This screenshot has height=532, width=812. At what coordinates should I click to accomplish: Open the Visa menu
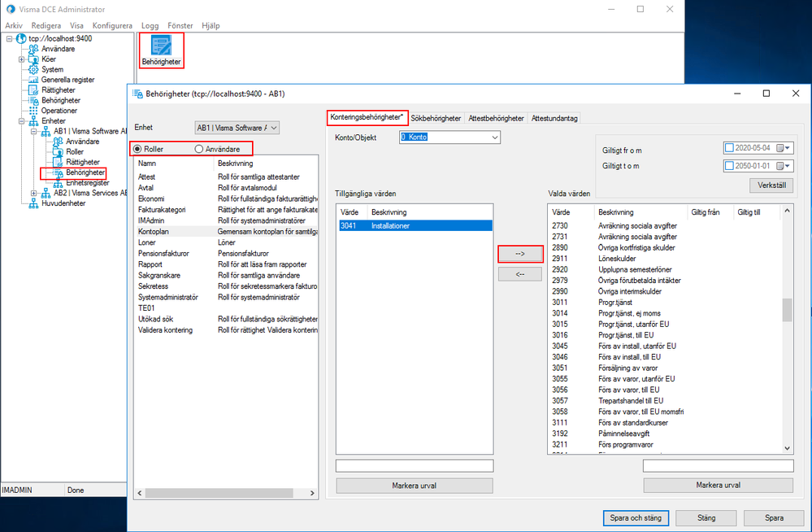coord(76,25)
